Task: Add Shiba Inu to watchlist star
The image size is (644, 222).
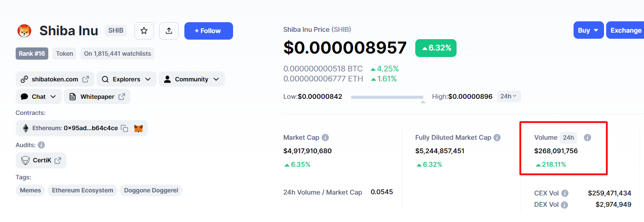Action: [x=144, y=31]
